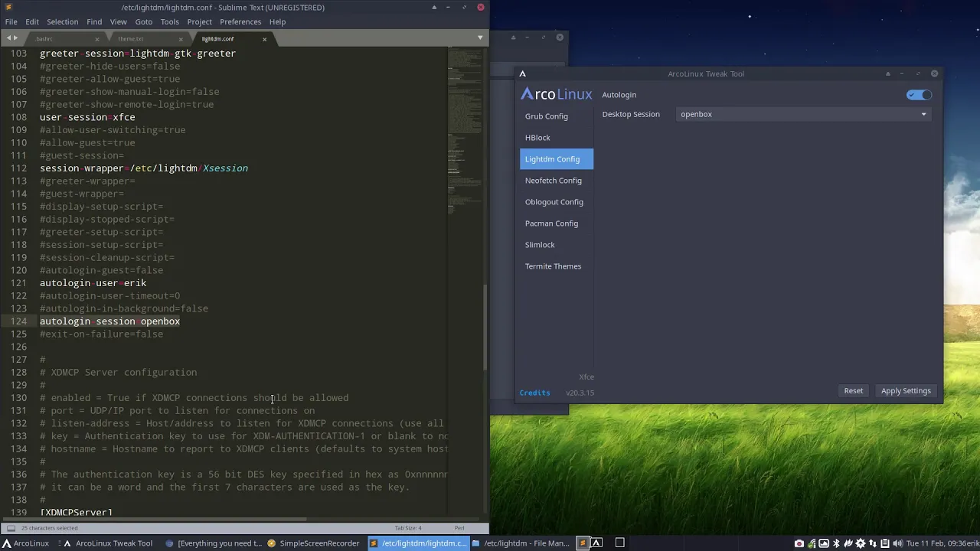Open Slimlock section

[x=556, y=245]
